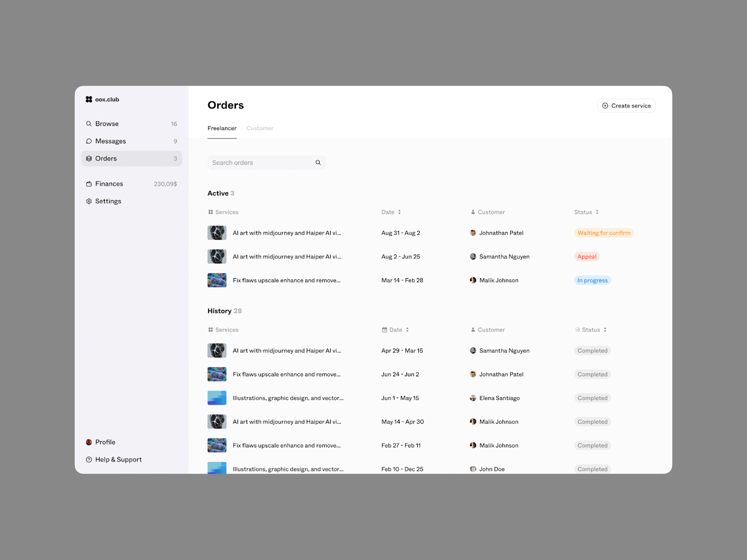The image size is (747, 560).
Task: Sort History orders by Status arrows
Action: click(605, 330)
